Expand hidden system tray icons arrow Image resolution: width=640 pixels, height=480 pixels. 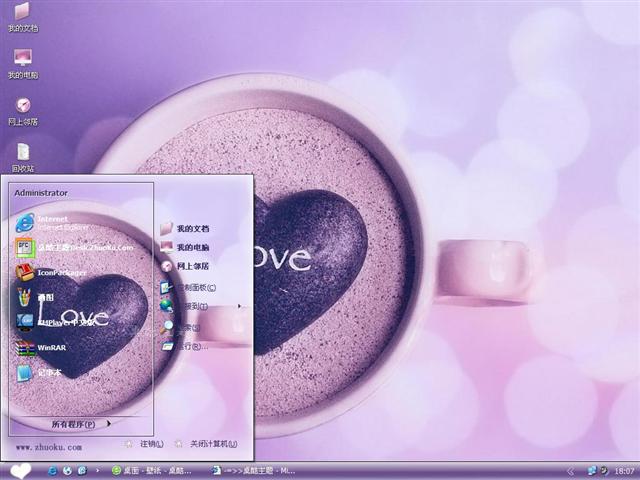pos(570,472)
